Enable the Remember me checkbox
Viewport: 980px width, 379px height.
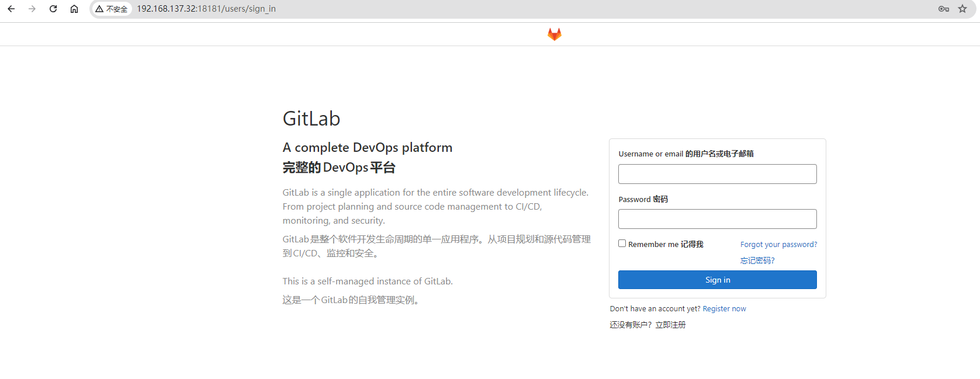coord(622,244)
